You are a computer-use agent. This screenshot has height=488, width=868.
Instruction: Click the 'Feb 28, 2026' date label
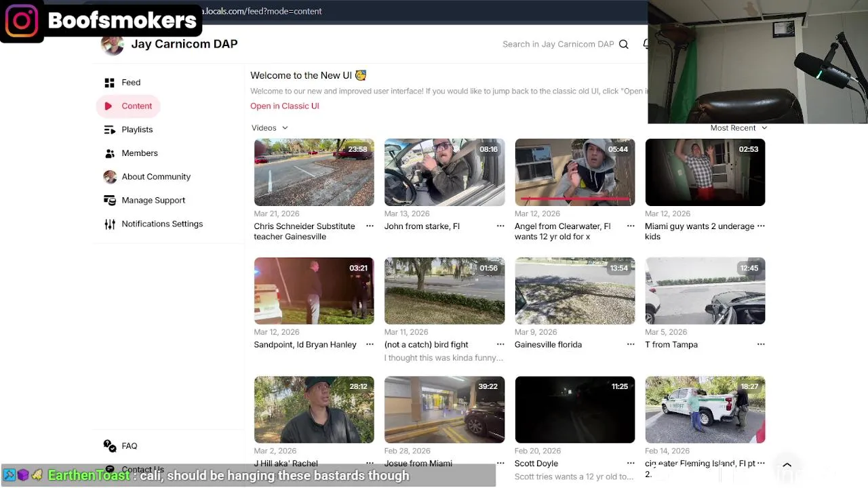tap(407, 451)
